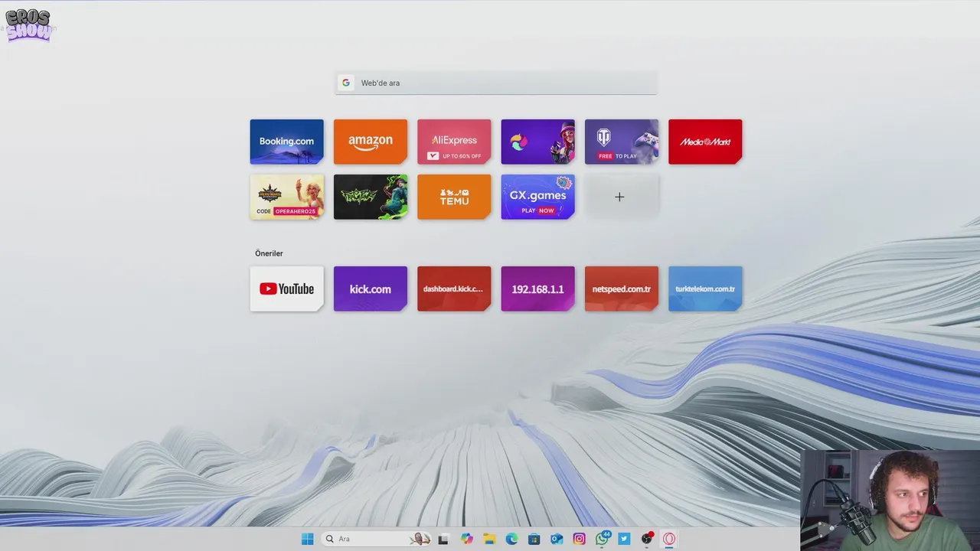This screenshot has height=551, width=980.
Task: Open the netspeed.com.tr suggestion tile
Action: point(622,289)
